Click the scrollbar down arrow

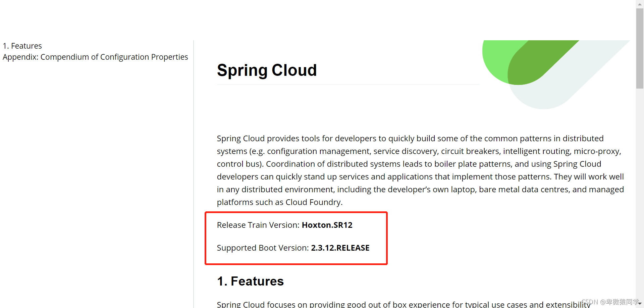click(640, 304)
